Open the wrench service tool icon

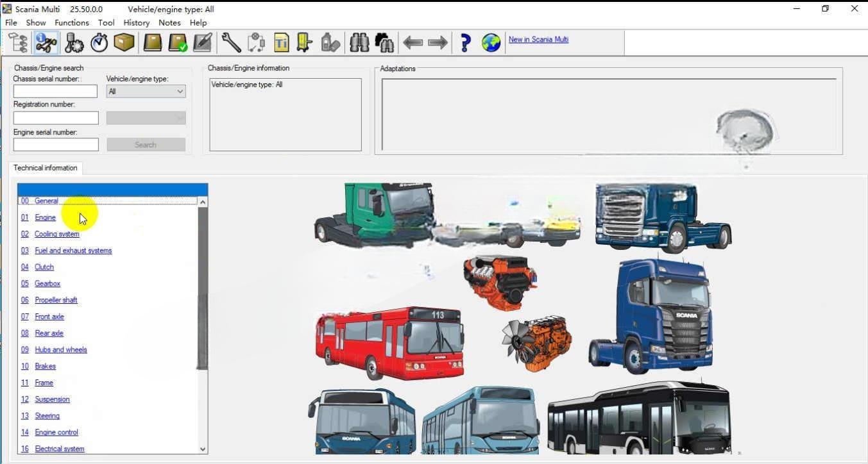click(x=230, y=42)
